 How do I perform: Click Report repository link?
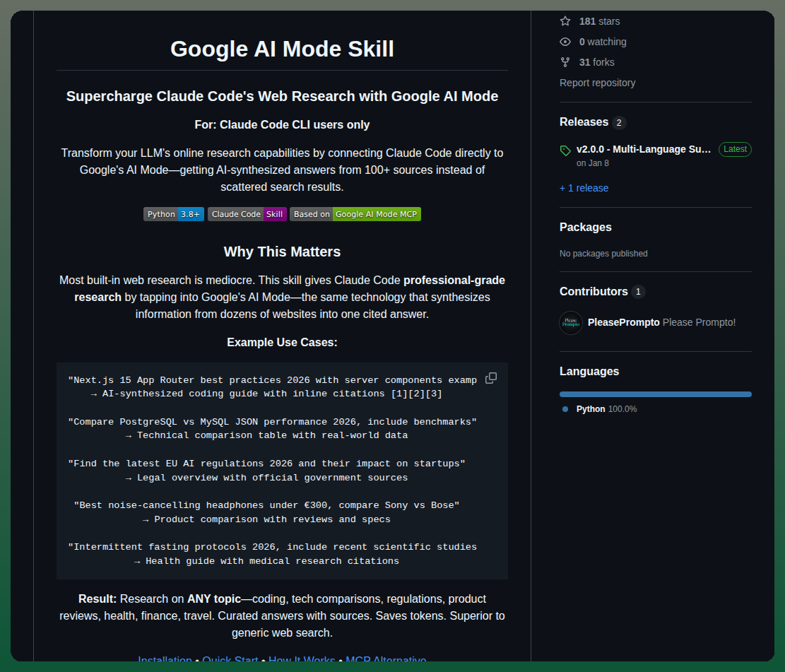pos(597,83)
